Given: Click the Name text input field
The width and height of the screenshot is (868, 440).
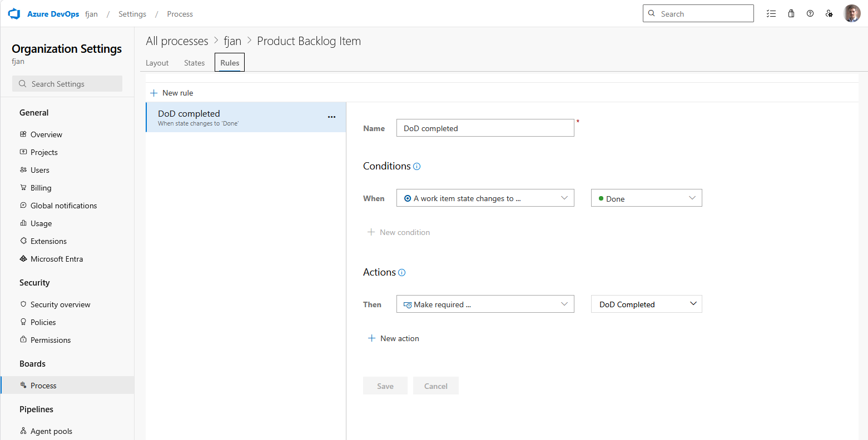Looking at the screenshot, I should pyautogui.click(x=485, y=128).
